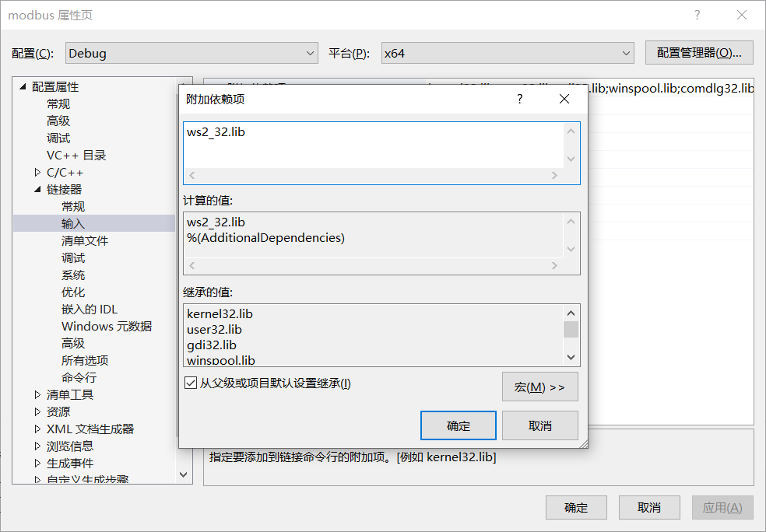Viewport: 766px width, 532px height.
Task: Click %(AdditionalDependencies) in 计算的值
Action: tap(265, 238)
